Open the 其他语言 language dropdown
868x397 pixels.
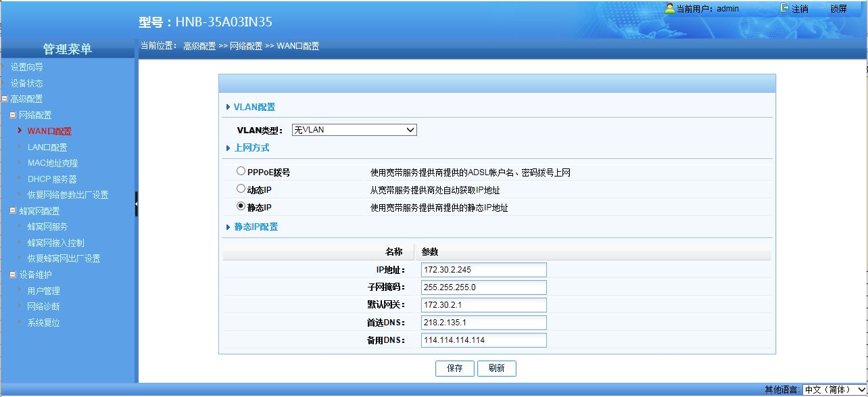834,390
